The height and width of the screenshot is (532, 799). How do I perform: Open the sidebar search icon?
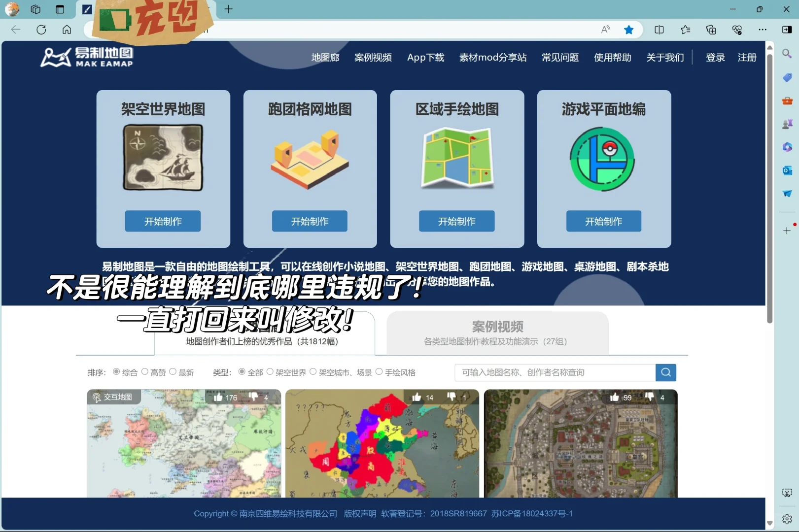tap(787, 53)
